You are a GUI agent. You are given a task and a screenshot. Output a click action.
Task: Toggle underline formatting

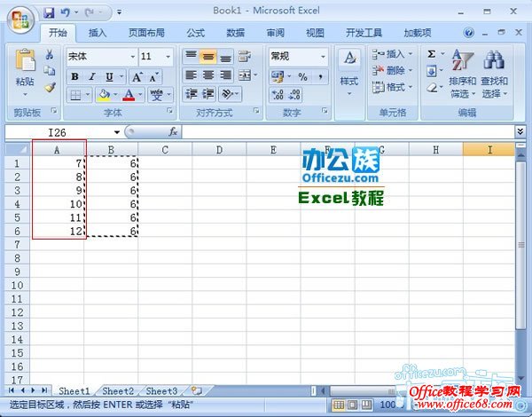click(x=109, y=76)
